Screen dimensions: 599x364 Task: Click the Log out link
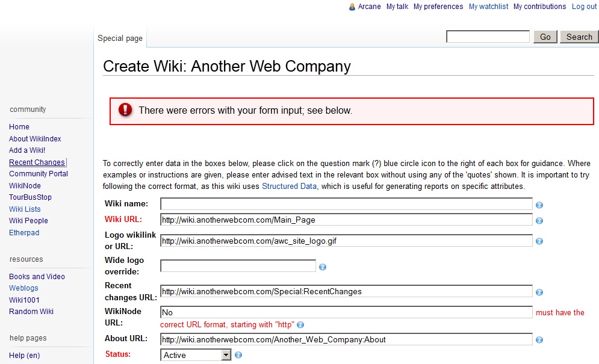pyautogui.click(x=584, y=7)
